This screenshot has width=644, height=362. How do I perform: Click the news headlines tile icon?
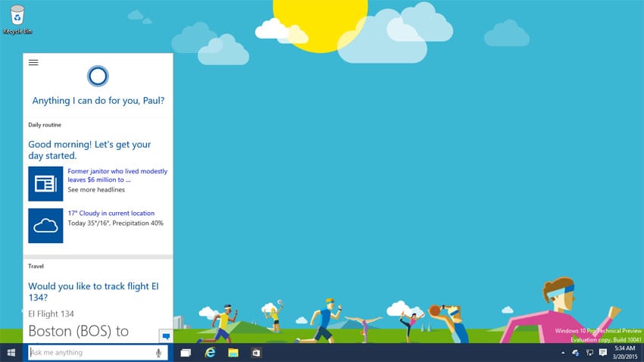point(45,184)
